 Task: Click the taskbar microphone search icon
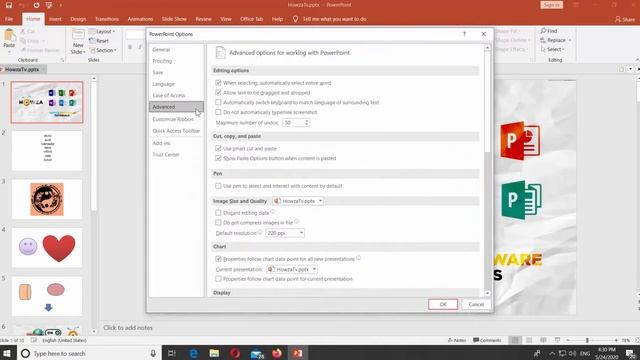153,353
